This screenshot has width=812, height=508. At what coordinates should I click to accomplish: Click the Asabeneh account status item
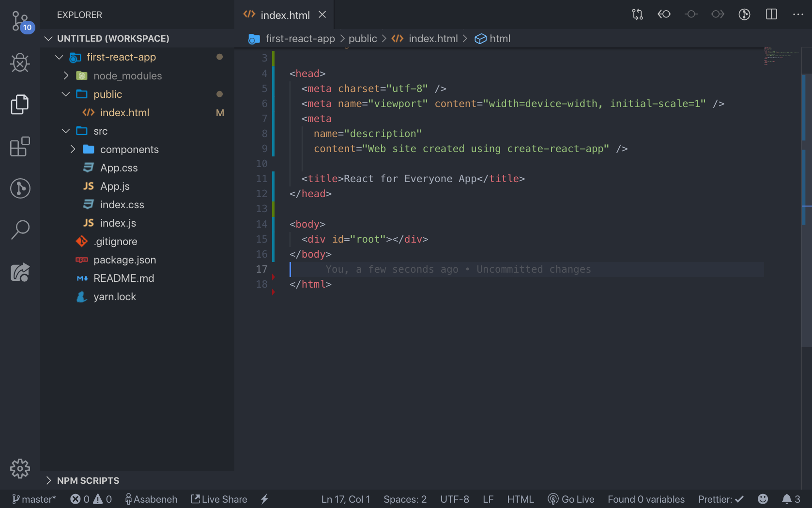pyautogui.click(x=151, y=499)
